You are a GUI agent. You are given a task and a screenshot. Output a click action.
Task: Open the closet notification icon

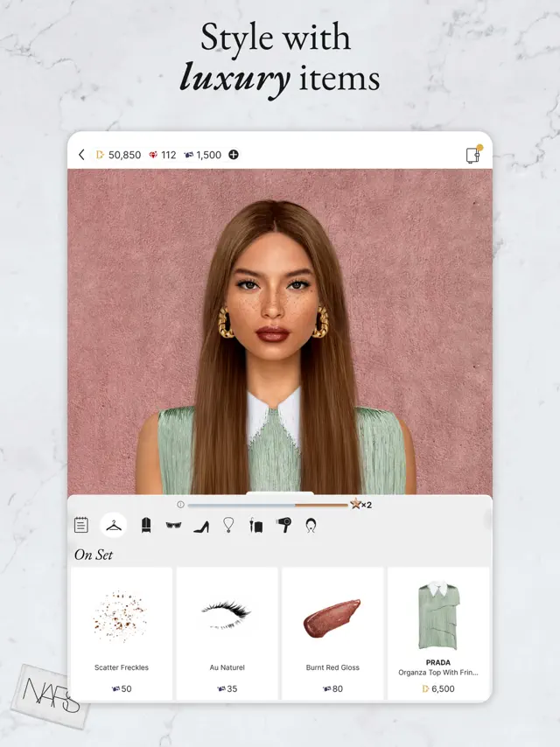[x=473, y=154]
